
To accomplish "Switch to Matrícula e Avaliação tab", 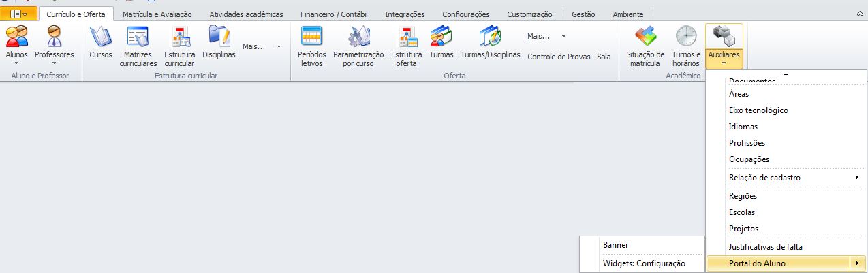I will 157,14.
